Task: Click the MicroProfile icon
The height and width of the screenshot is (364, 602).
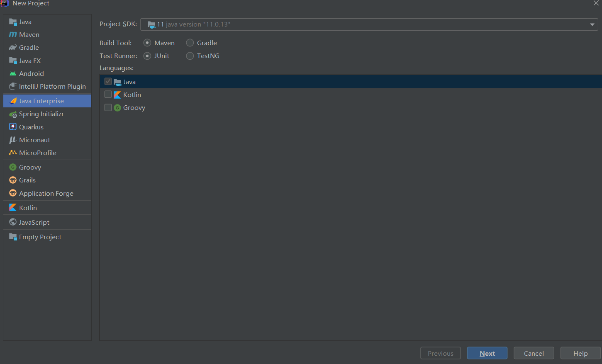Action: coord(13,153)
